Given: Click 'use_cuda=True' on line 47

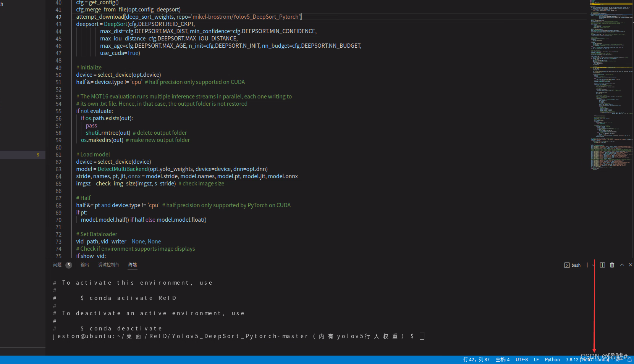Looking at the screenshot, I should (x=120, y=53).
